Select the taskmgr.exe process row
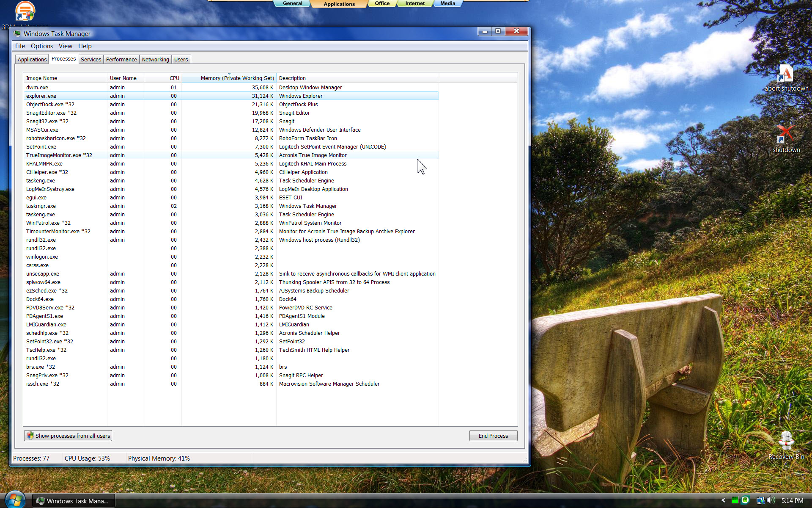Viewport: 812px width, 508px height. [231, 206]
